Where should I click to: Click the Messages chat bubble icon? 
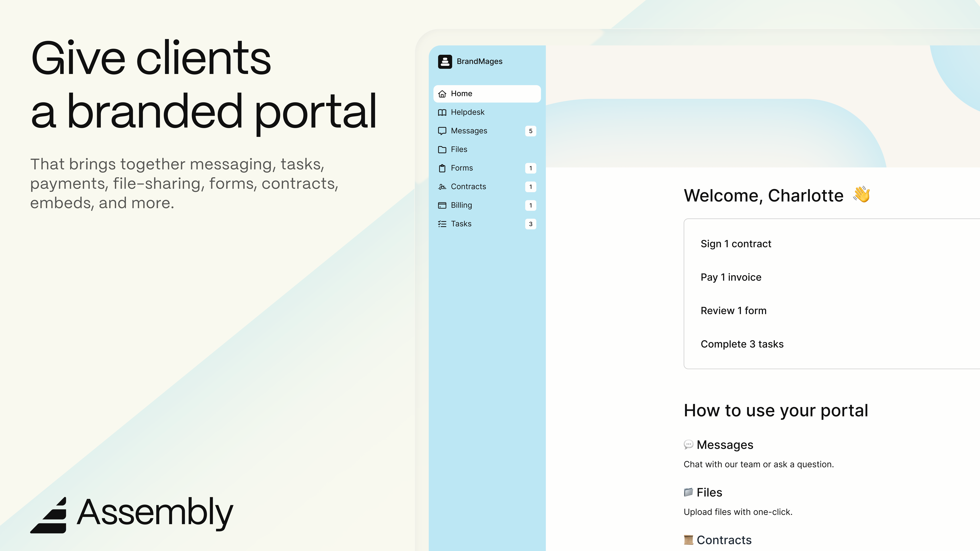click(442, 131)
